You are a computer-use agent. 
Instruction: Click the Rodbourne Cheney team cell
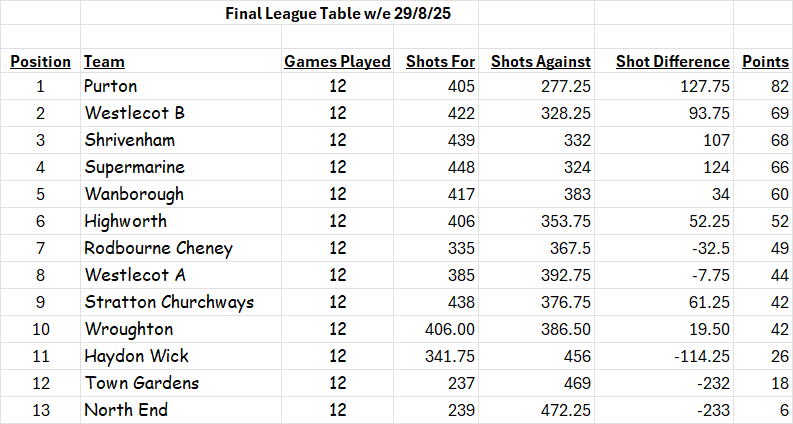click(x=158, y=248)
